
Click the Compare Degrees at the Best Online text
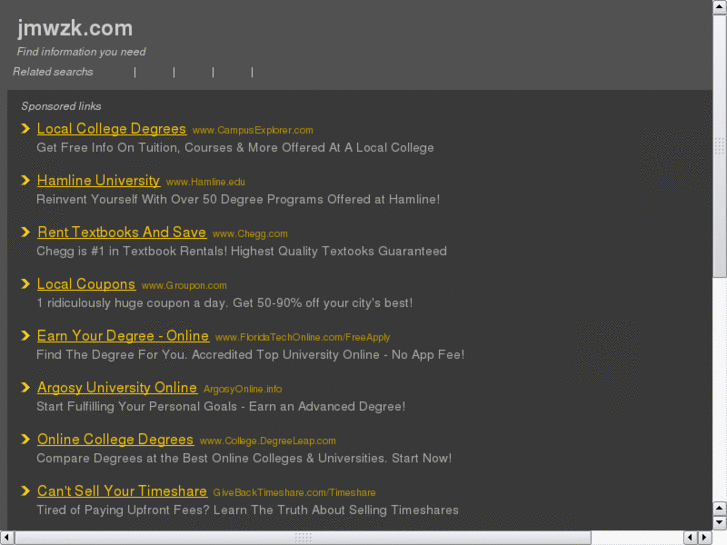pos(244,458)
